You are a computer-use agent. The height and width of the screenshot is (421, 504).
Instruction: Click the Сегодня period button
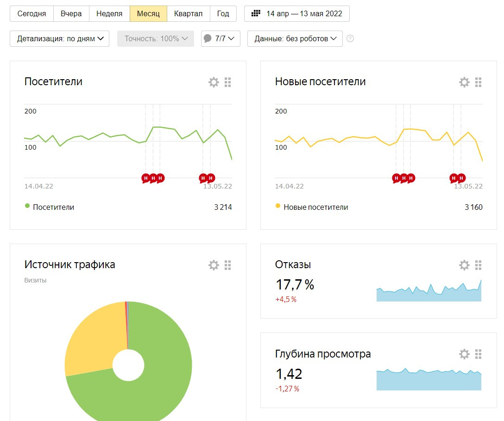click(31, 14)
